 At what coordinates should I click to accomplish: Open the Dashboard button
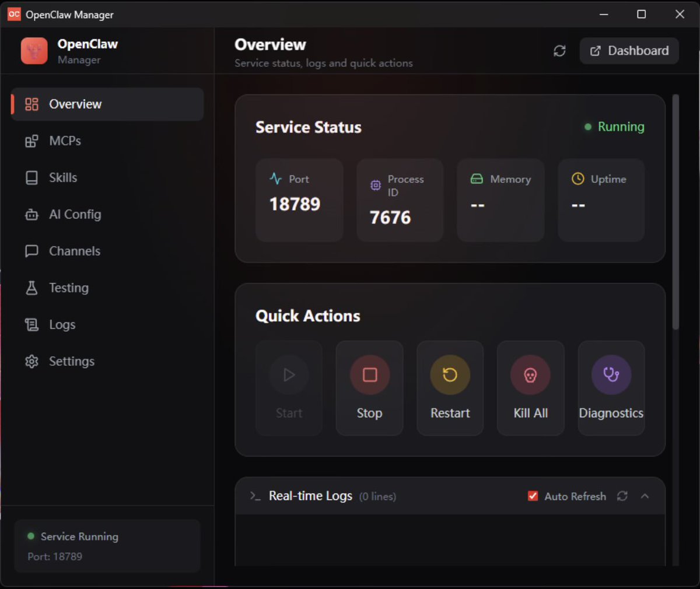(629, 51)
